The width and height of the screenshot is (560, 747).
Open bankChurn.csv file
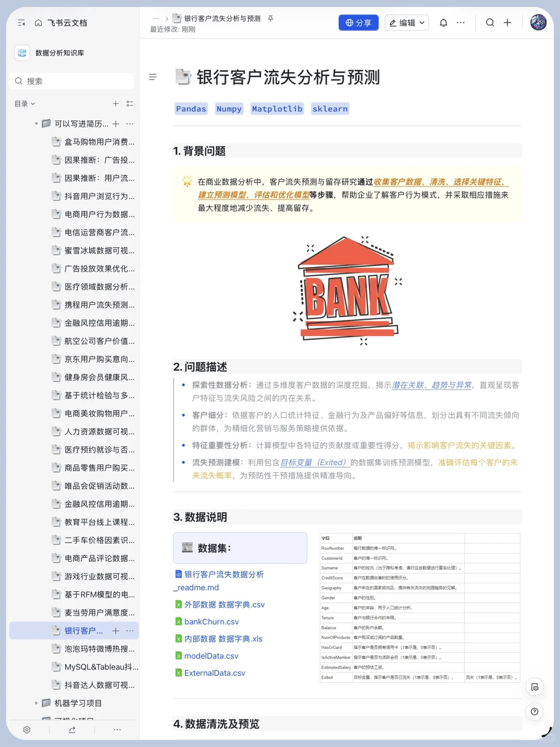(x=207, y=621)
